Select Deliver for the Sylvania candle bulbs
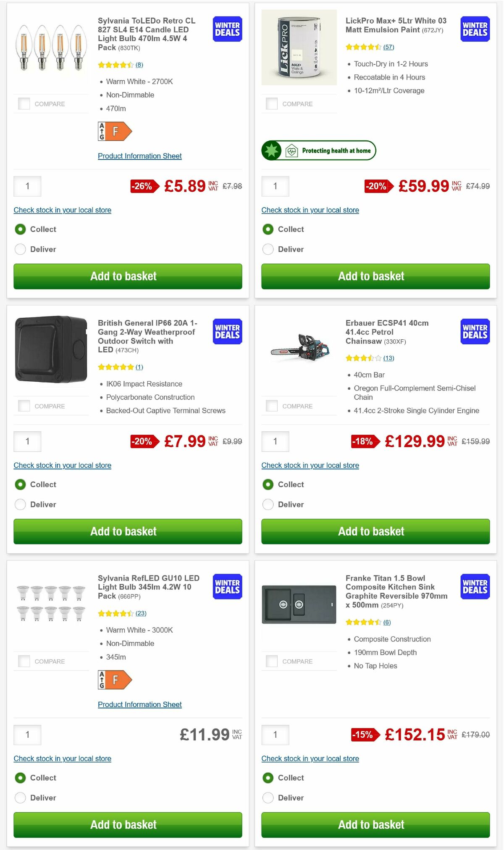Image resolution: width=504 pixels, height=850 pixels. 20,249
